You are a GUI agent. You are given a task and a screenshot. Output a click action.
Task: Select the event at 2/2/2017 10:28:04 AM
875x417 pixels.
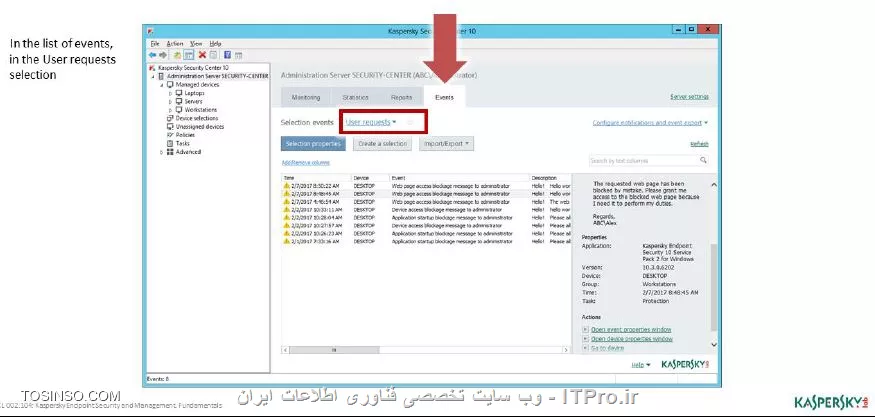[426, 218]
